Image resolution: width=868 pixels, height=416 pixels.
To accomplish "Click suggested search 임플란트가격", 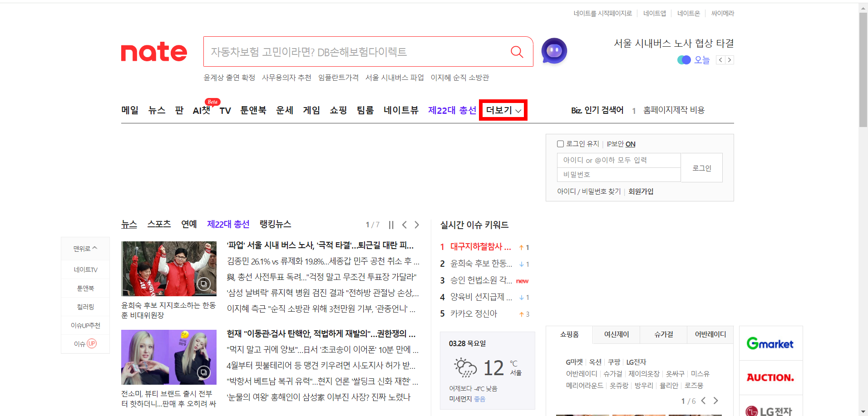I will pyautogui.click(x=338, y=78).
